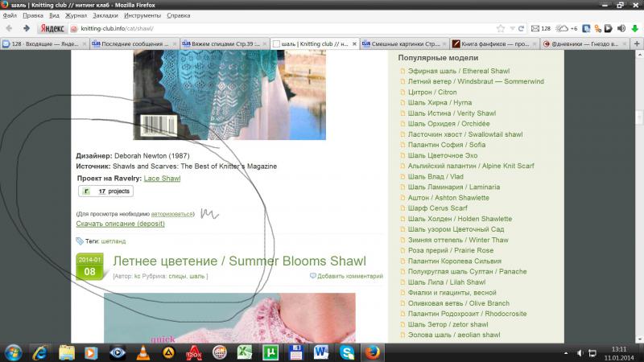Reload the page with the refresh icon

point(521,28)
